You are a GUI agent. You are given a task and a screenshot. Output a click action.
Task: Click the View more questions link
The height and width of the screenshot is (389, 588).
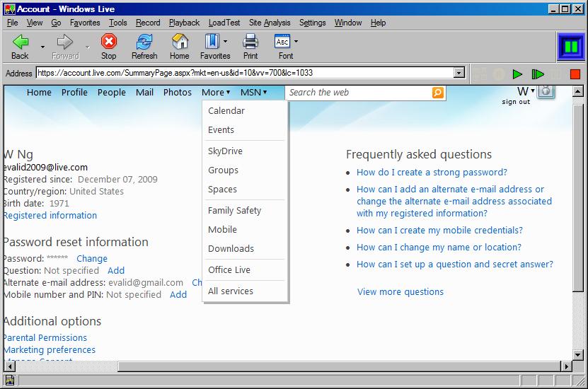click(400, 291)
